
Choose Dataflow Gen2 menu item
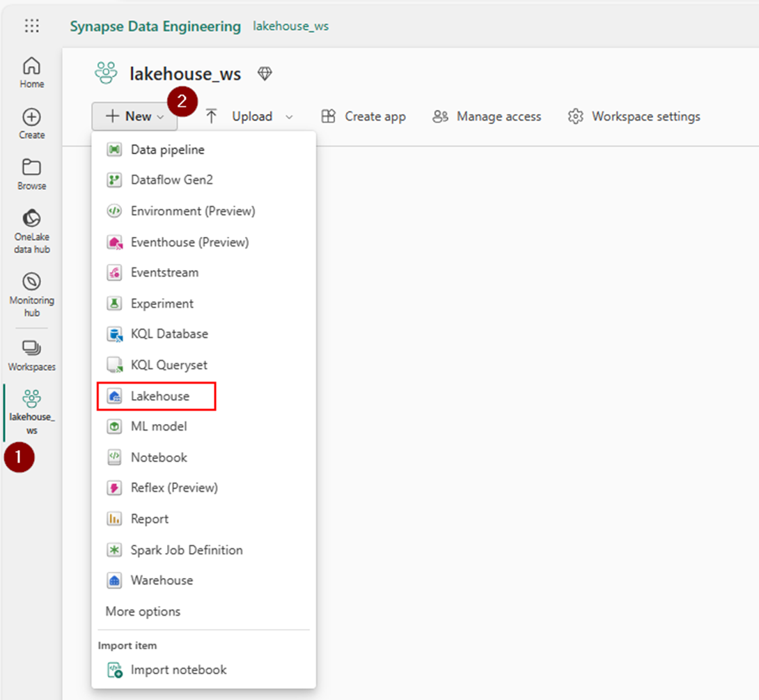[x=204, y=180]
